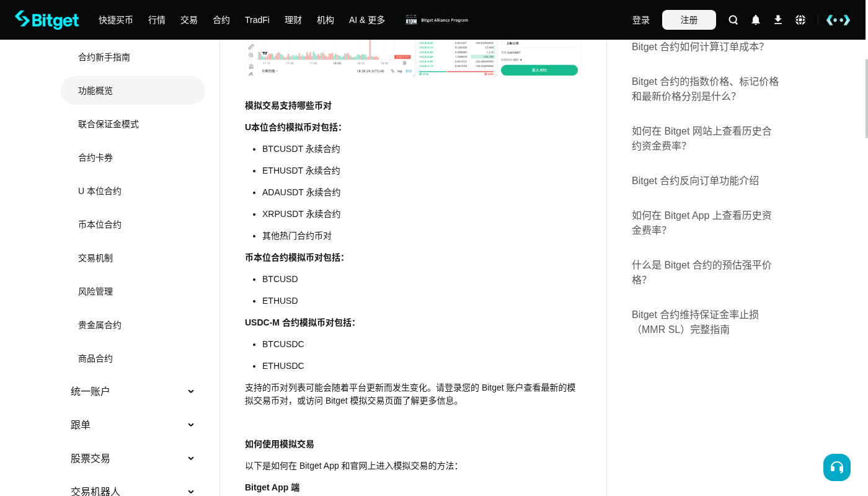The height and width of the screenshot is (496, 868).
Task: Open article 如何在 Bitget 网站上查看历史合约资金费率
Action: point(702,138)
